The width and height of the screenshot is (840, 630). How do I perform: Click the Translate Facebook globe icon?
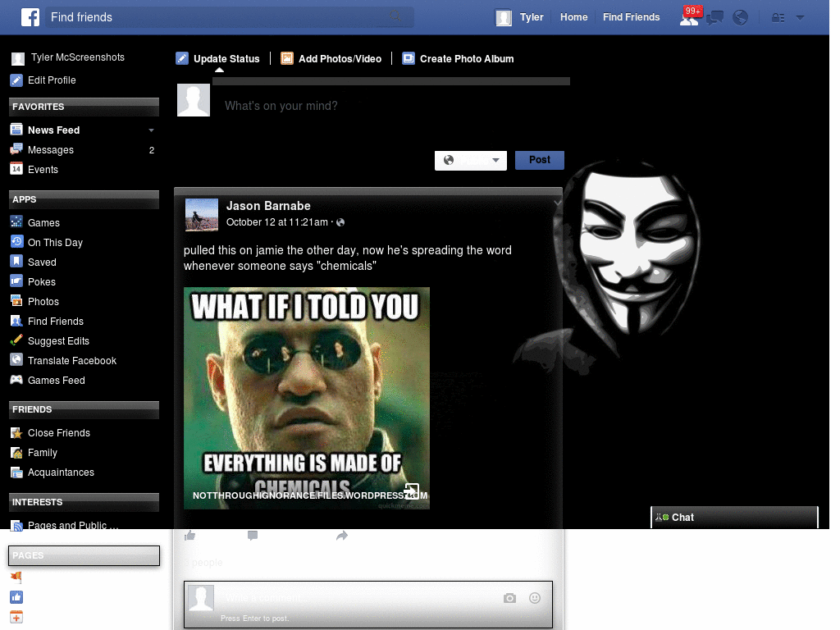(16, 360)
